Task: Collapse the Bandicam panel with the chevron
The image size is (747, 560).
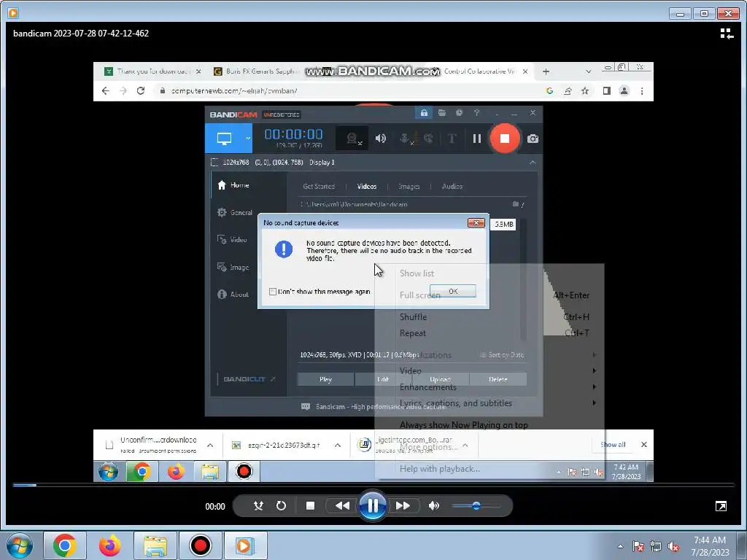Action: click(x=533, y=163)
